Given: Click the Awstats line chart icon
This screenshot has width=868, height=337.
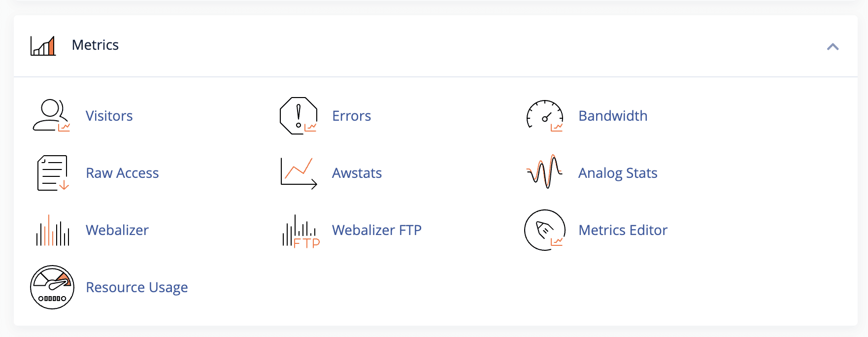Looking at the screenshot, I should tap(299, 173).
